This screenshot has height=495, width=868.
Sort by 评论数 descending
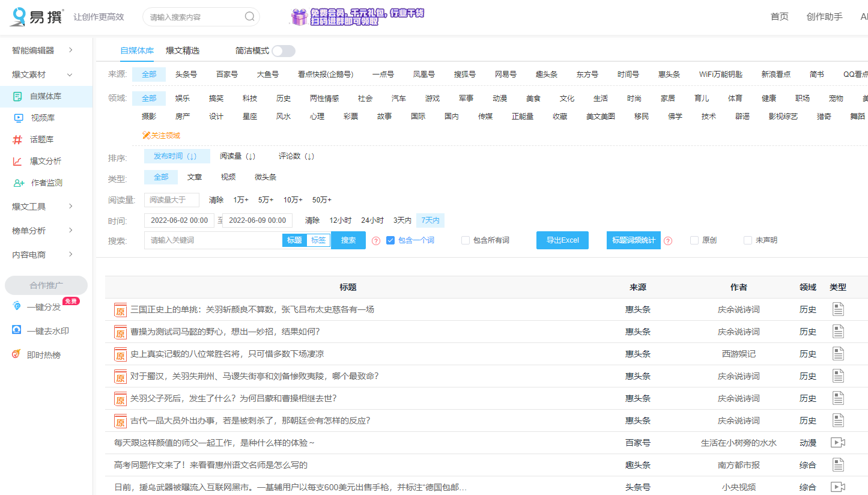296,156
